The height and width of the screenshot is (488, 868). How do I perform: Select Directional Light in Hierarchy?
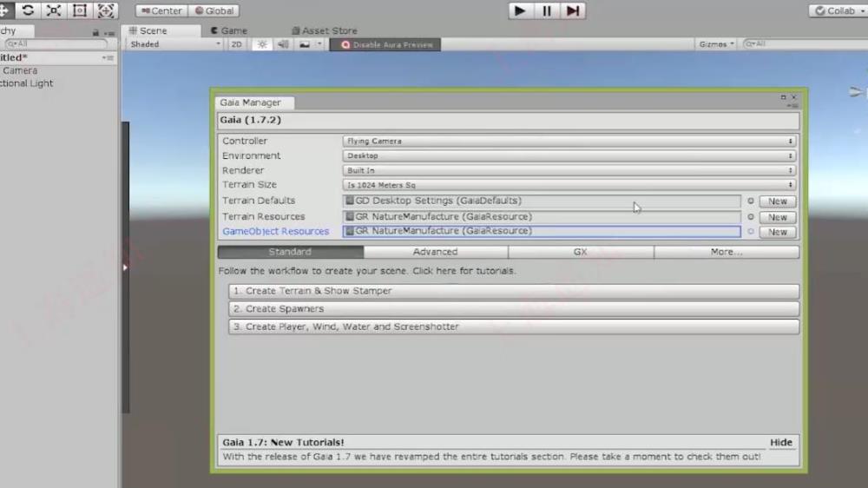coord(27,83)
